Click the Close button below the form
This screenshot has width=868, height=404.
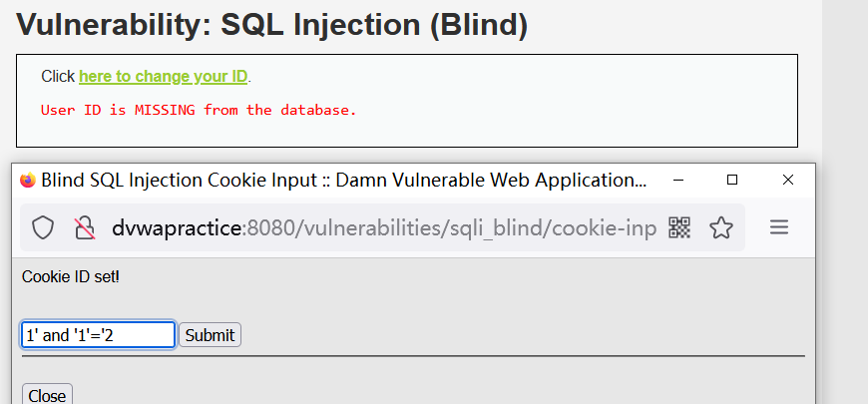[47, 394]
